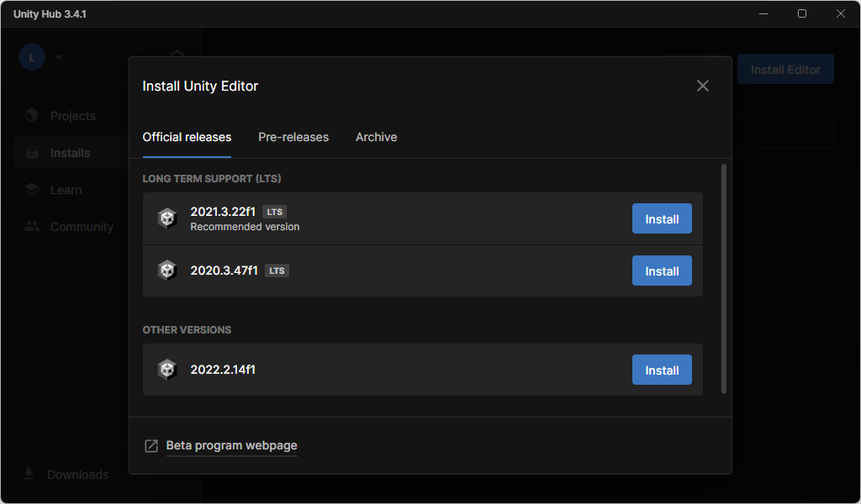Click the Install Editor button behind dialog
This screenshot has height=504, width=861.
click(785, 70)
